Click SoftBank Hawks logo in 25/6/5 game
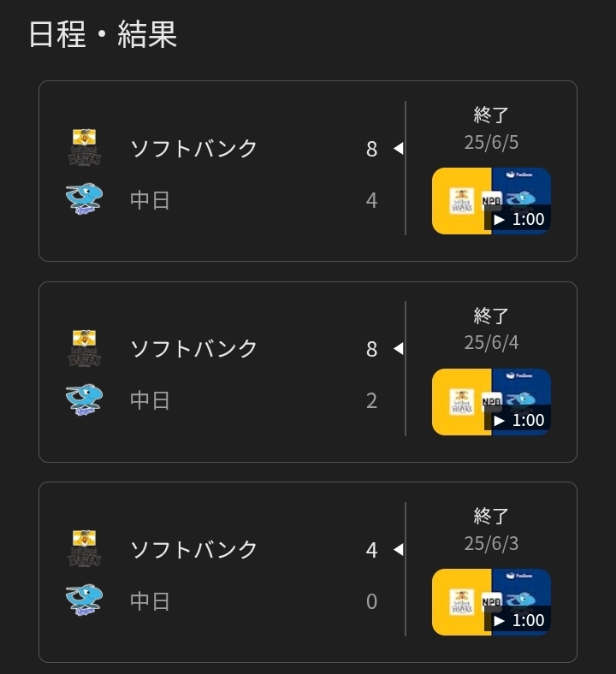616x674 pixels. tap(84, 148)
